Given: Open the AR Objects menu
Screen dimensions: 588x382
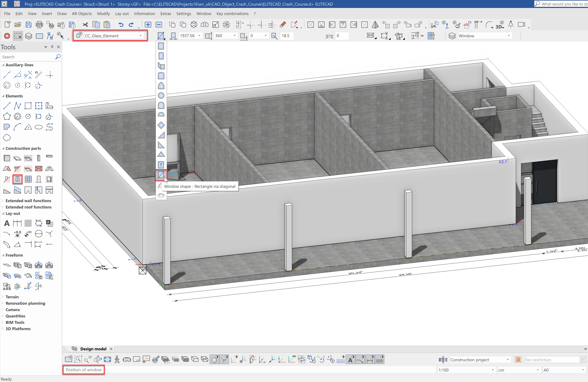Looking at the screenshot, I should click(82, 14).
